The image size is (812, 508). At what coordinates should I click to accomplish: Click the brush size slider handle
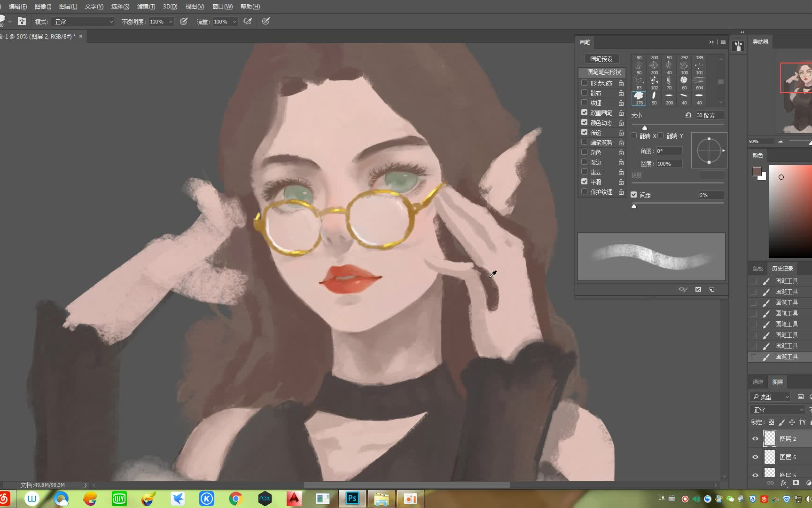click(645, 127)
